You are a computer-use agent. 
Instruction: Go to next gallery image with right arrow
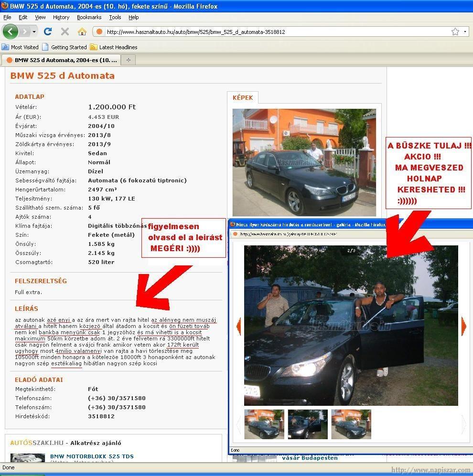pos(463,327)
